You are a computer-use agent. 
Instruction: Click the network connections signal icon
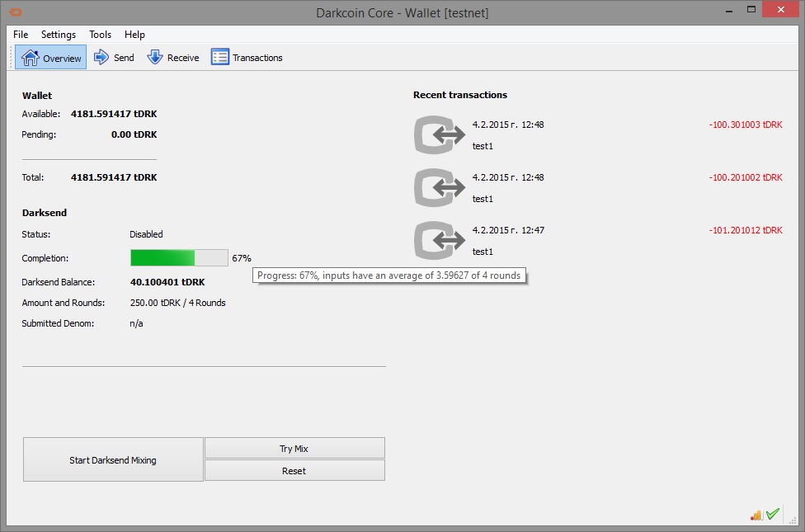[x=756, y=515]
